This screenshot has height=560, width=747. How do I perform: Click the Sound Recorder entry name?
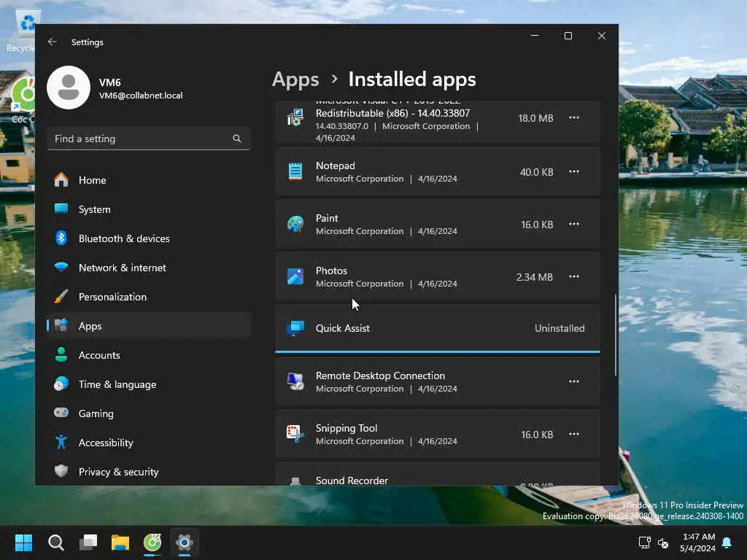click(x=352, y=480)
